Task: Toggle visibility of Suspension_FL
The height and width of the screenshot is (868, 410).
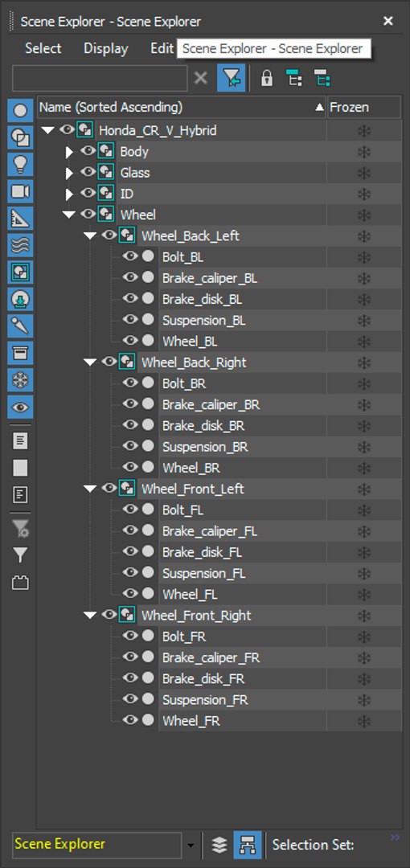Action: 130,572
